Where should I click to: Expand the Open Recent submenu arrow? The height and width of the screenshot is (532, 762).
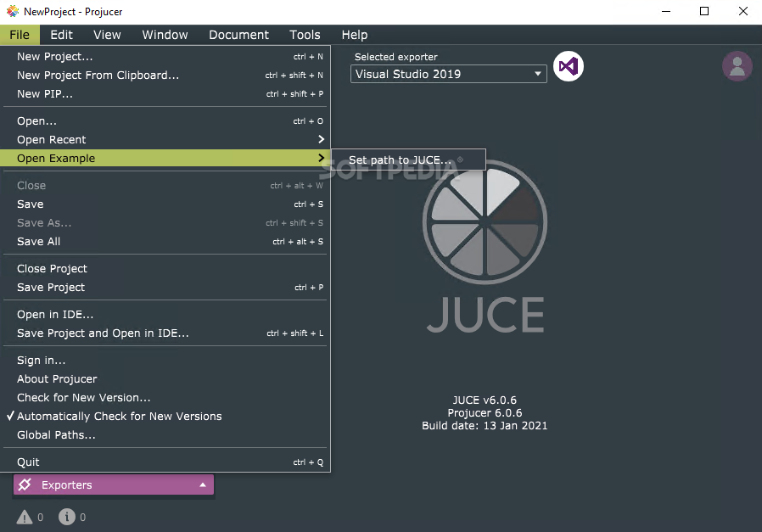[321, 139]
